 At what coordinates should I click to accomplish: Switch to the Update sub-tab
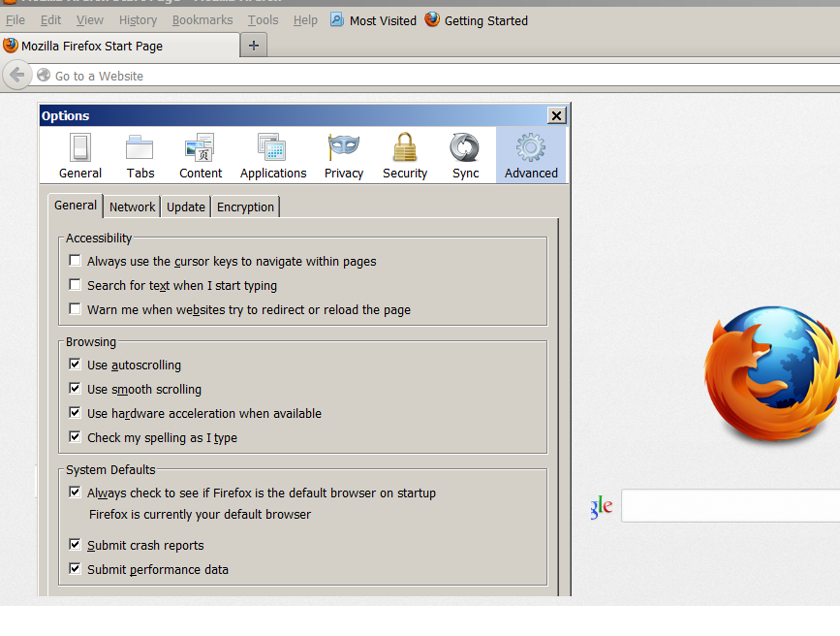pyautogui.click(x=185, y=207)
